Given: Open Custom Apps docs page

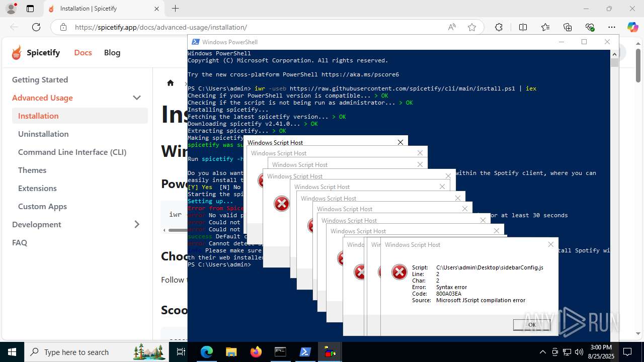Looking at the screenshot, I should [x=42, y=206].
